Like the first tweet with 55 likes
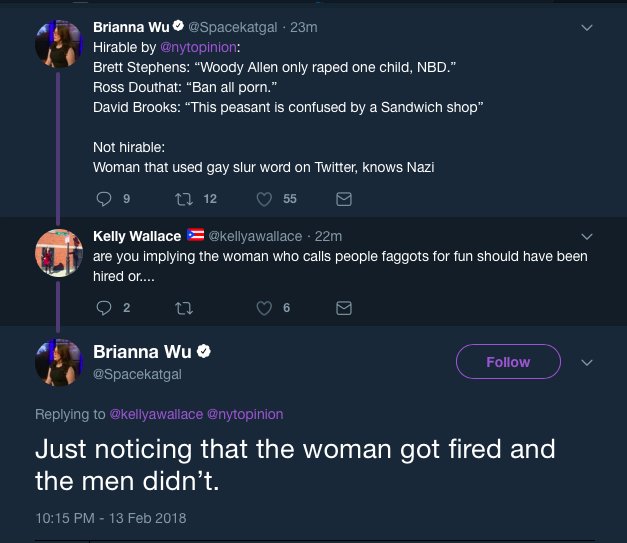This screenshot has height=543, width=627. click(264, 199)
